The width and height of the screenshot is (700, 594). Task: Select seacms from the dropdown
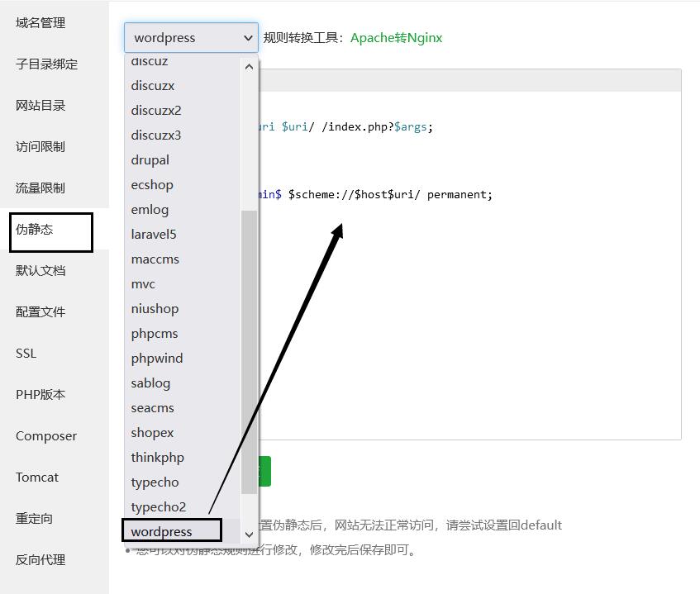pyautogui.click(x=183, y=407)
